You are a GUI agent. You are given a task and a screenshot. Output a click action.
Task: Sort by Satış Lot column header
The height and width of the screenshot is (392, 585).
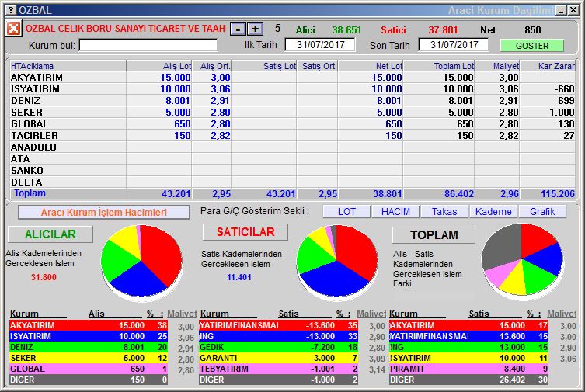point(264,66)
